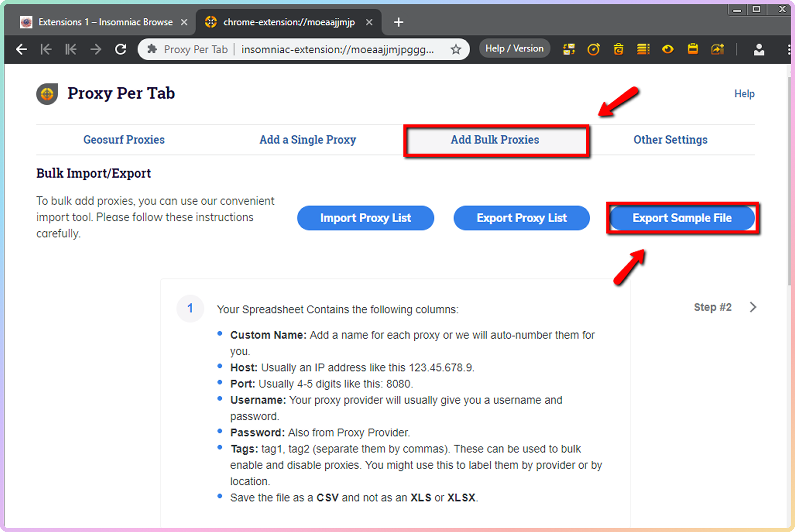Screen dimensions: 795x532
Task: Click the address bar URL field
Action: (337, 50)
